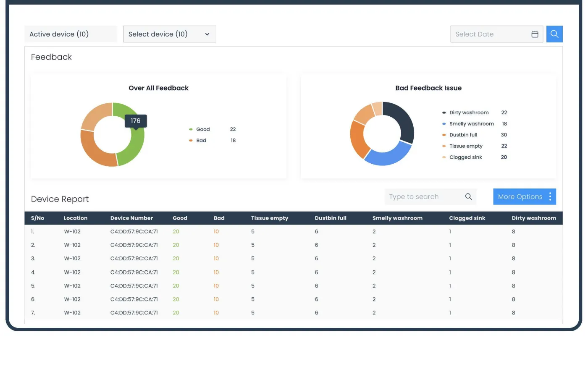Click the Bad Feedback Issue chart title

pyautogui.click(x=428, y=88)
